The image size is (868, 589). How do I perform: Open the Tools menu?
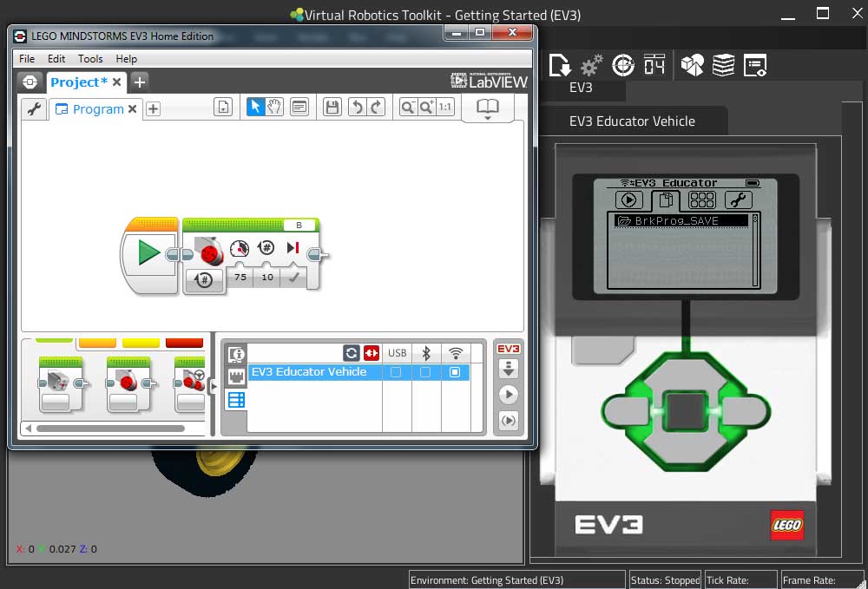pos(90,59)
